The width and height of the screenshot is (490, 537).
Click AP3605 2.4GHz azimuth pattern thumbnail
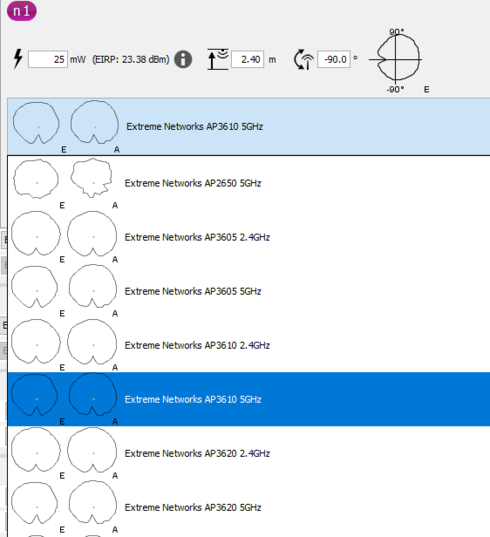click(92, 233)
